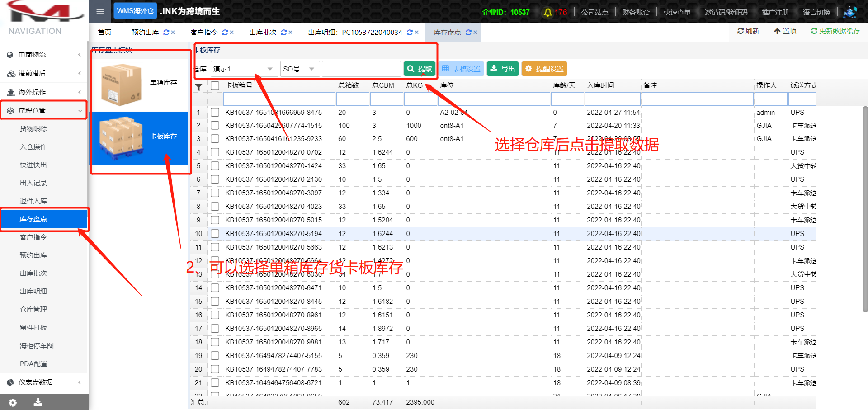868x410 pixels.
Task: Click the orange 提醒设置 button
Action: [544, 69]
